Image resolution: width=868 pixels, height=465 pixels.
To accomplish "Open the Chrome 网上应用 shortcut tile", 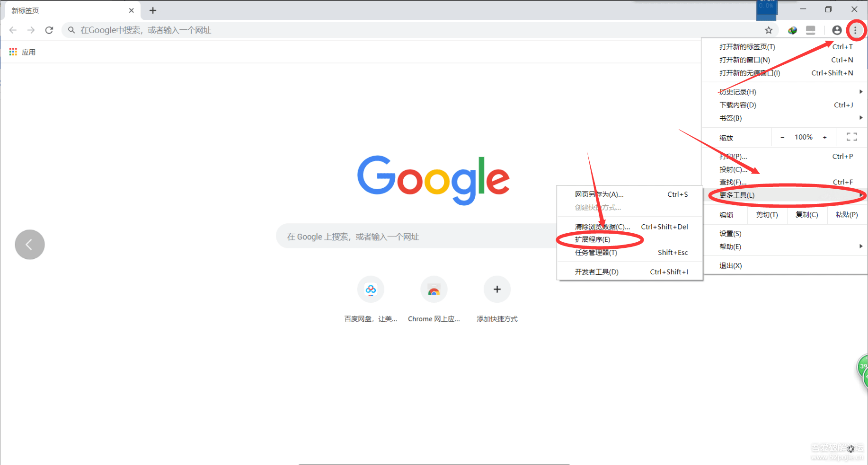I will pyautogui.click(x=434, y=299).
